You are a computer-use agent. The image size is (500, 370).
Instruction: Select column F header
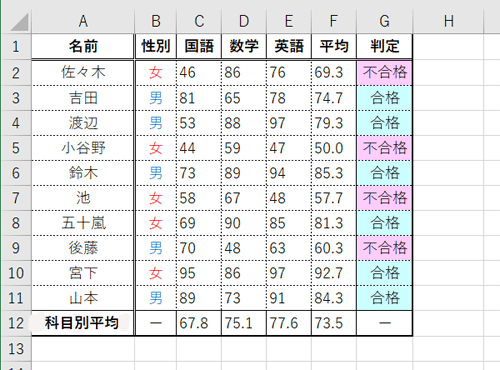coord(334,22)
